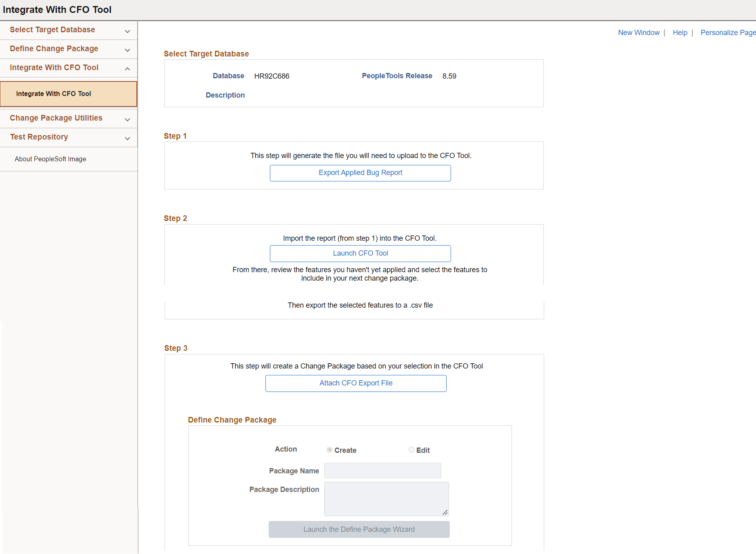Click Personalize Page link
756x554 pixels.
point(728,33)
